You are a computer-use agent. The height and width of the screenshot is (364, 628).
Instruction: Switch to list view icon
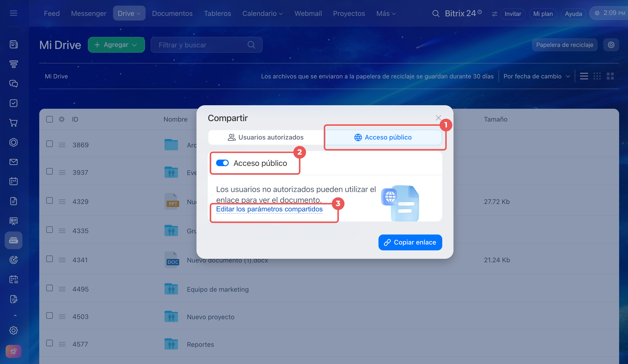click(x=584, y=76)
